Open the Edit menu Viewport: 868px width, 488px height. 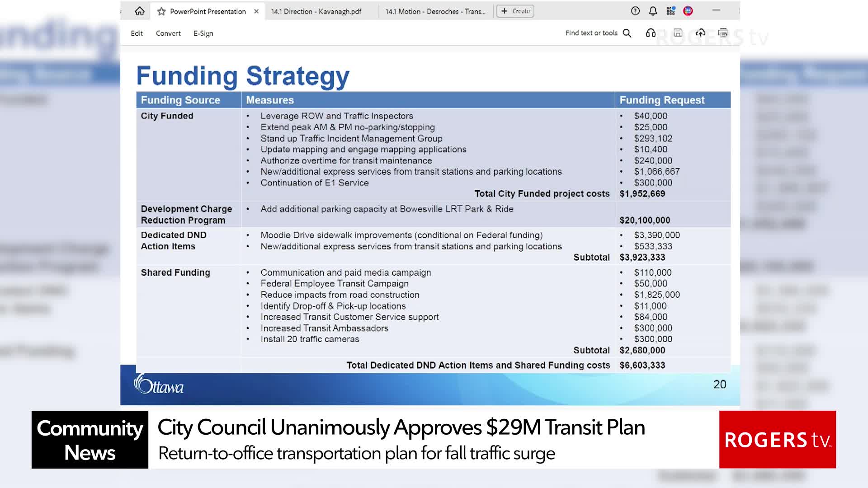click(137, 33)
